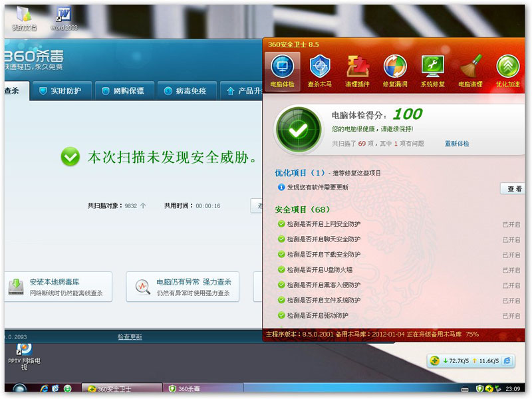Viewport: 532px width, 399px height.
Task: Click 电脑仍有异常 强力查杀 card button
Action: pos(182,287)
